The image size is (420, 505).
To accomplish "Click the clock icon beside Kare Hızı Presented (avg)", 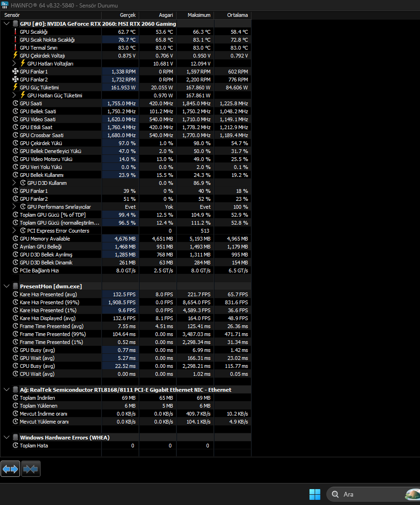I will coord(15,294).
